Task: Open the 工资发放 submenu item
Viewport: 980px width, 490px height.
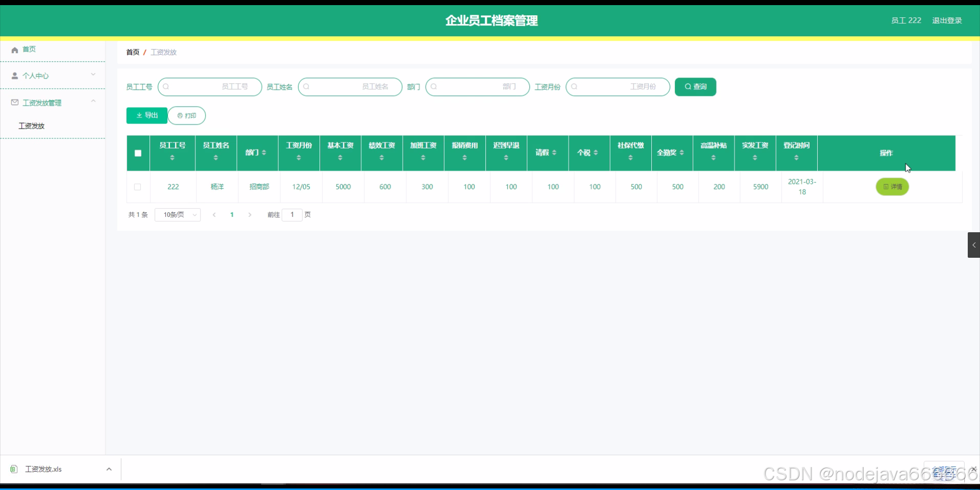Action: click(32, 126)
